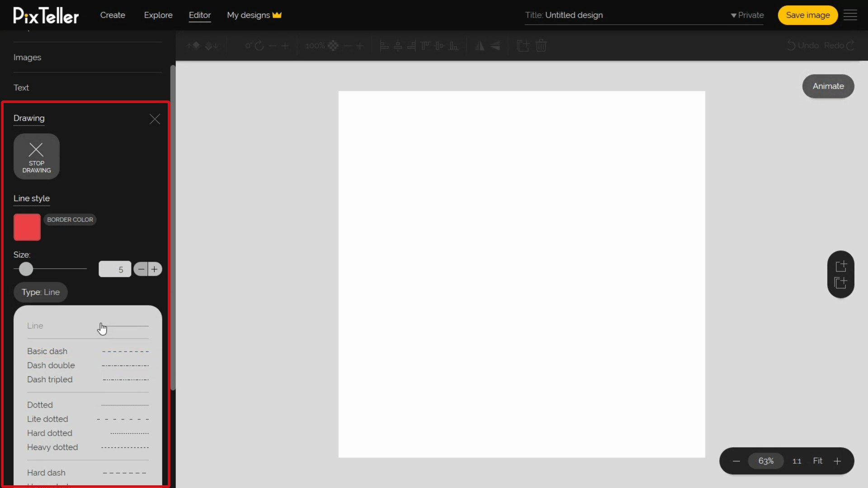The image size is (868, 488).
Task: Select the Basic dash line type
Action: coord(88,351)
